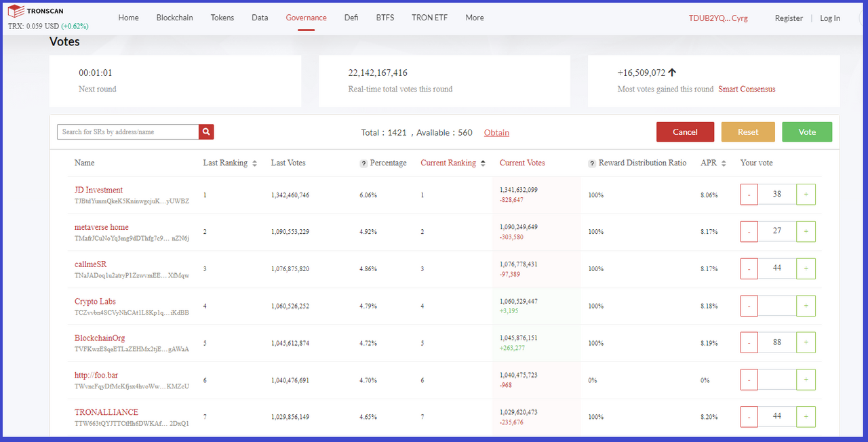Click the Obtain link

496,133
